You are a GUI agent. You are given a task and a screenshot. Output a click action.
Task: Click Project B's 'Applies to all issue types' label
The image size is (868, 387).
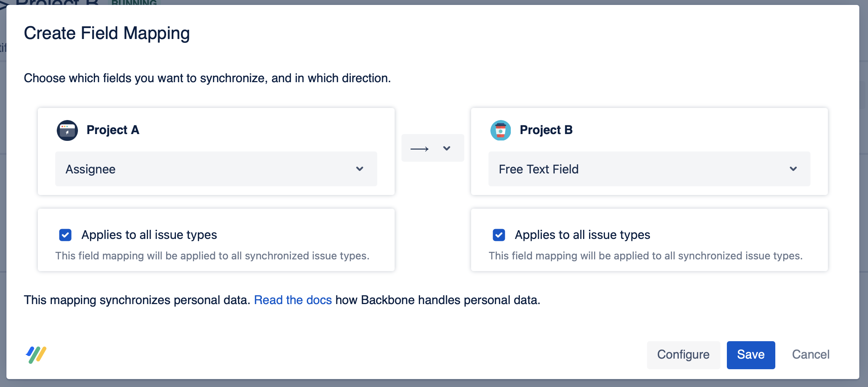coord(582,235)
